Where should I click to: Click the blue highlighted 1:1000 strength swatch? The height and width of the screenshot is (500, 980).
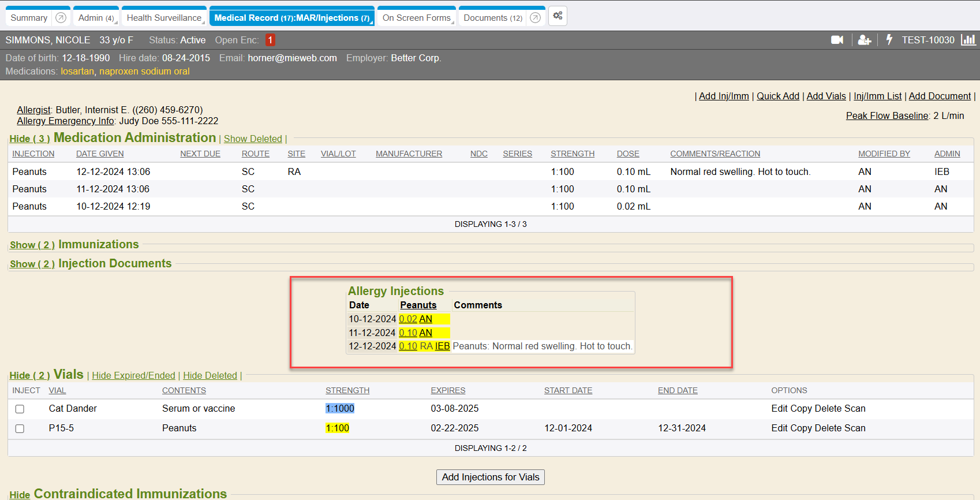(340, 409)
